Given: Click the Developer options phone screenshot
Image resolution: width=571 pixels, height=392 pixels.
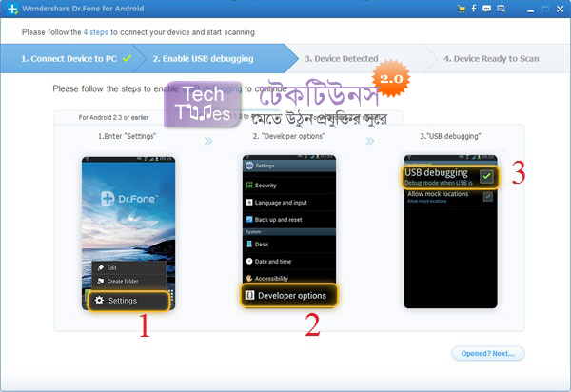Looking at the screenshot, I should [289, 231].
